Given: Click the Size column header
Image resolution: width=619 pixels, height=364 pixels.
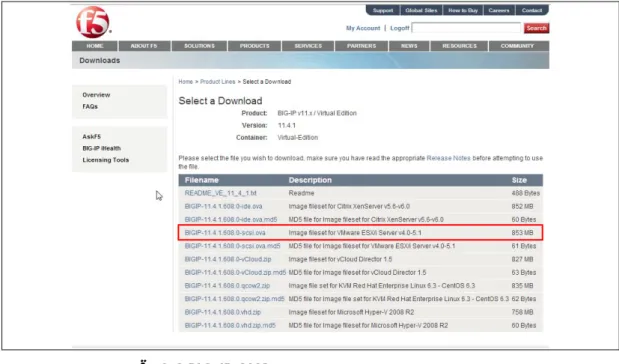Looking at the screenshot, I should pos(520,180).
